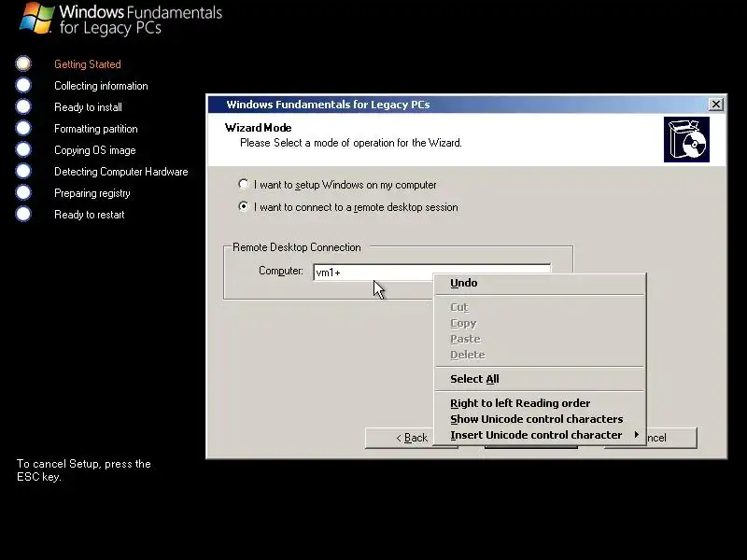Choose Select All in the context menu

click(540, 379)
